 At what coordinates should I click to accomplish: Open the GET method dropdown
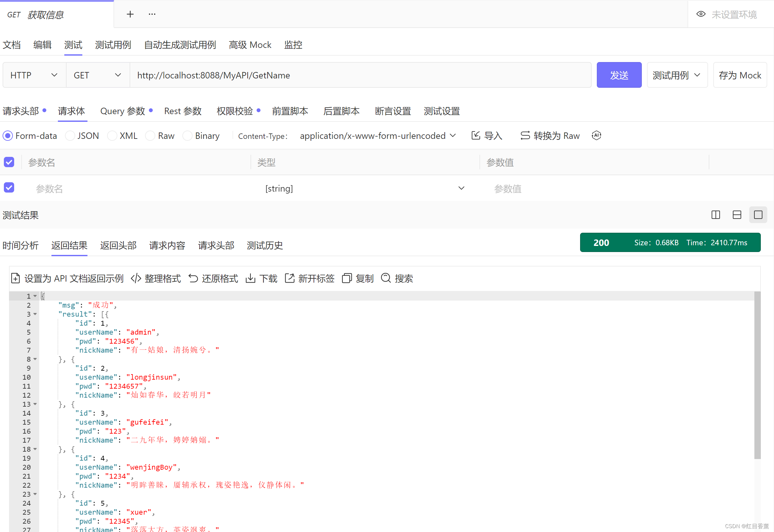97,75
